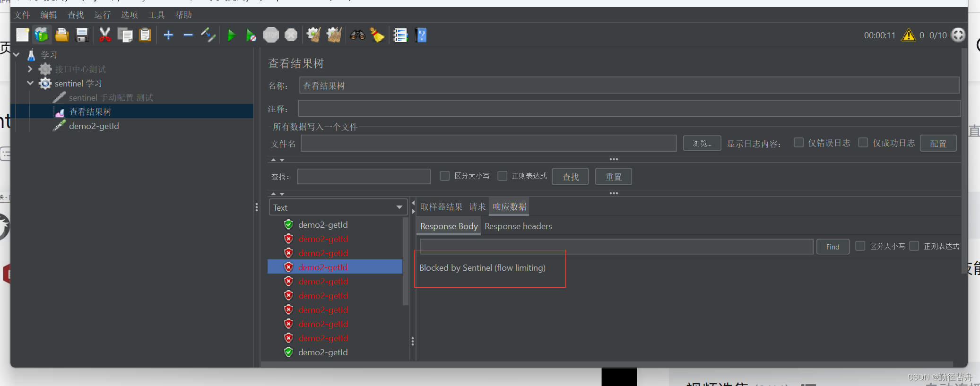Screen dimensions: 980x386
Task: Switch to Response headers tab
Action: pos(518,226)
